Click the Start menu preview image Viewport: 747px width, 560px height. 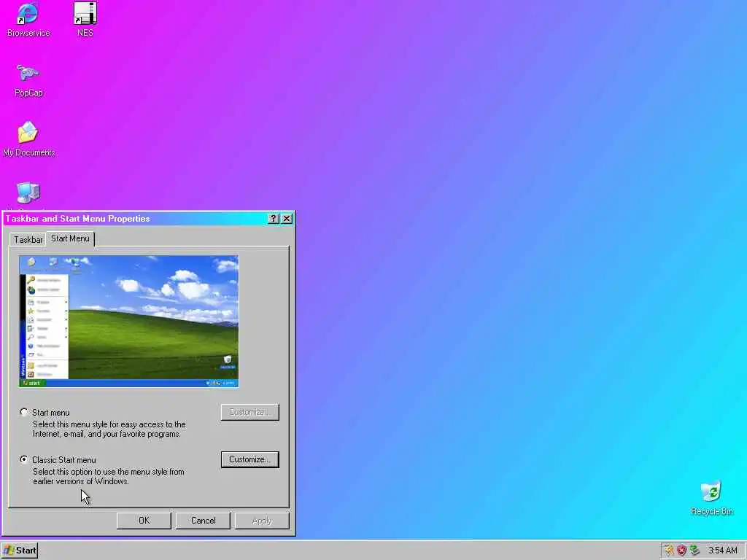pos(128,322)
